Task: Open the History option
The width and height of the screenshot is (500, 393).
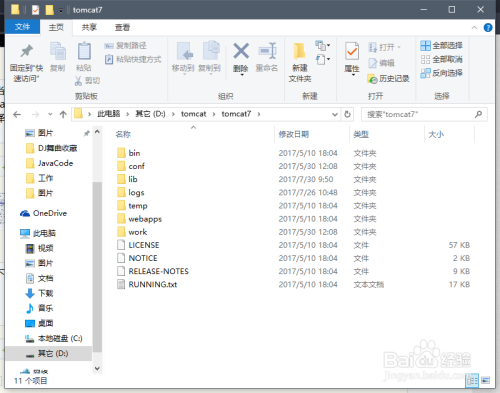Action: [388, 79]
